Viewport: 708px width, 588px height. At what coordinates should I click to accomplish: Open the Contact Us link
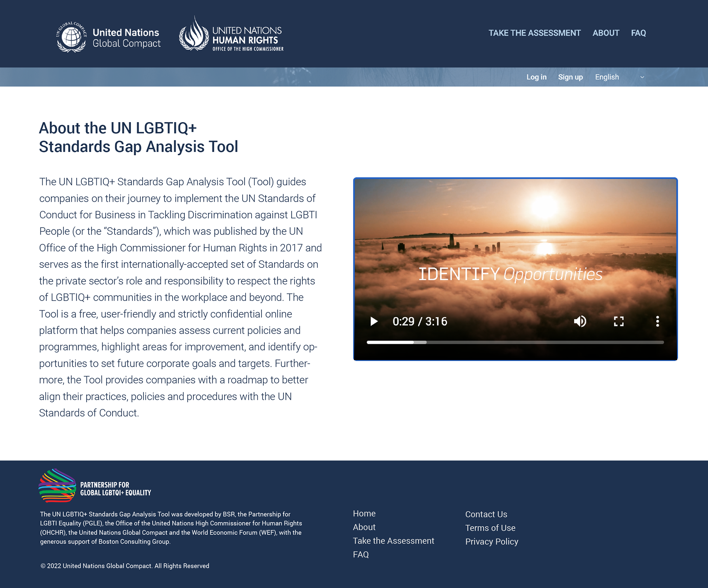(486, 514)
